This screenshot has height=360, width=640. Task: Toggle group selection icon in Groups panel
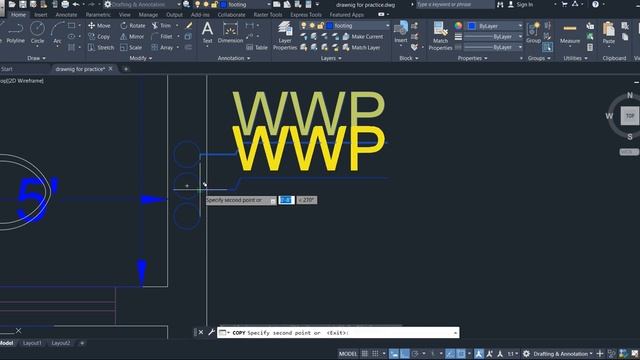click(548, 47)
